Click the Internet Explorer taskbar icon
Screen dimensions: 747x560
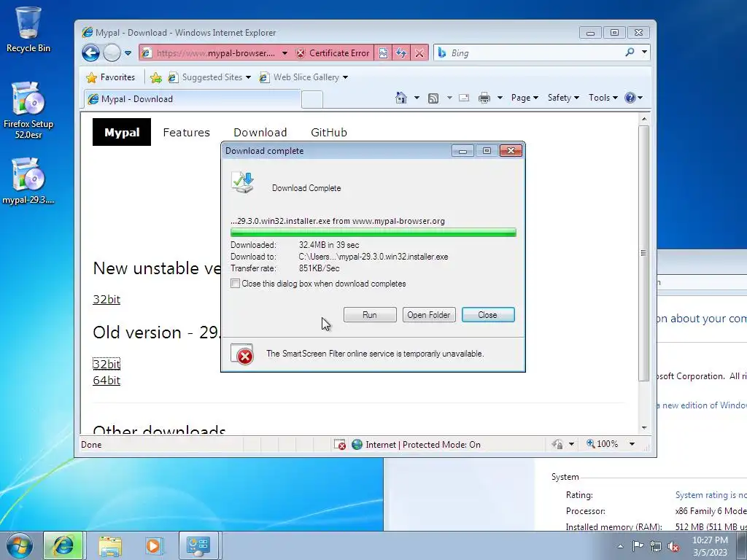pyautogui.click(x=64, y=545)
